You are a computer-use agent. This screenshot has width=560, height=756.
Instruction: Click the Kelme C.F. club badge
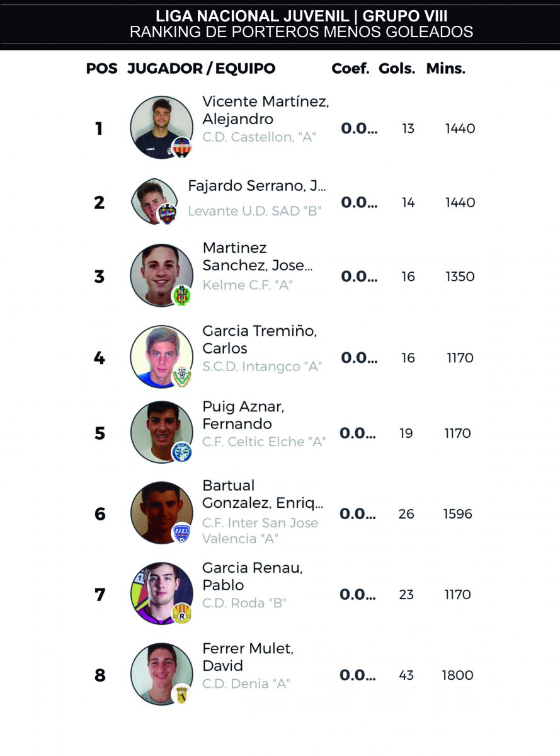(181, 295)
